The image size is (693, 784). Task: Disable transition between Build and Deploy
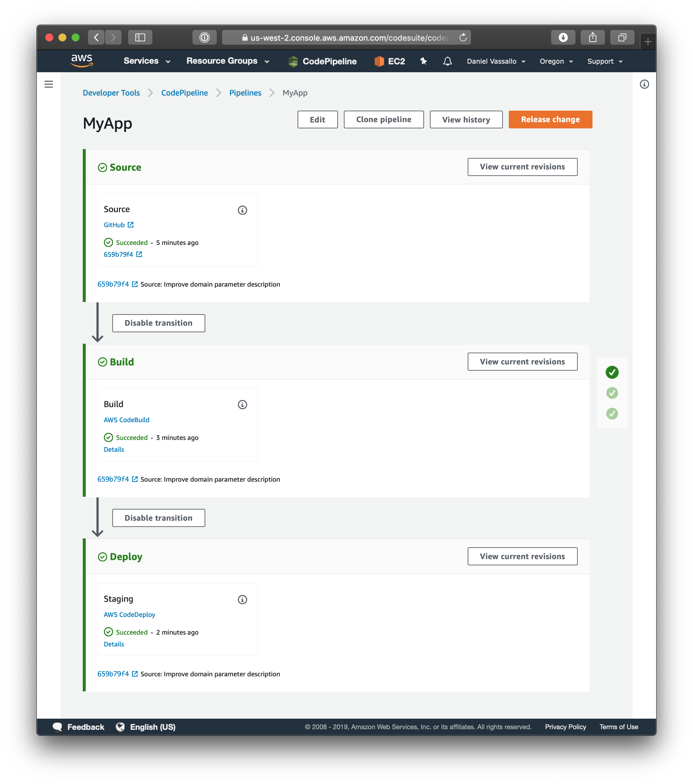[x=159, y=518]
